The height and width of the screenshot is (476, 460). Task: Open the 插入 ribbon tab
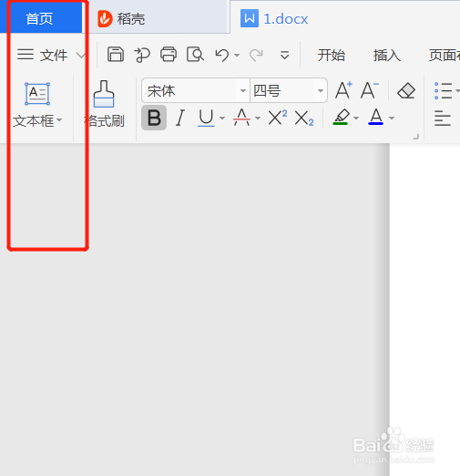(387, 56)
